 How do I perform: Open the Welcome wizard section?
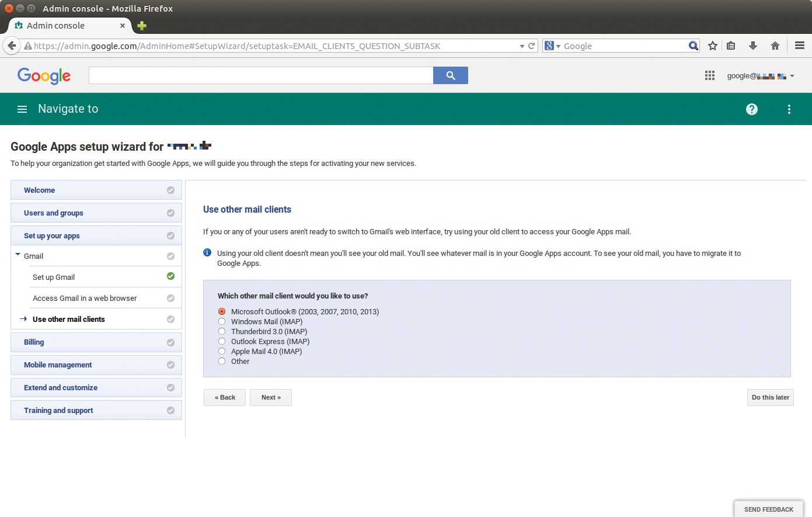pos(96,190)
